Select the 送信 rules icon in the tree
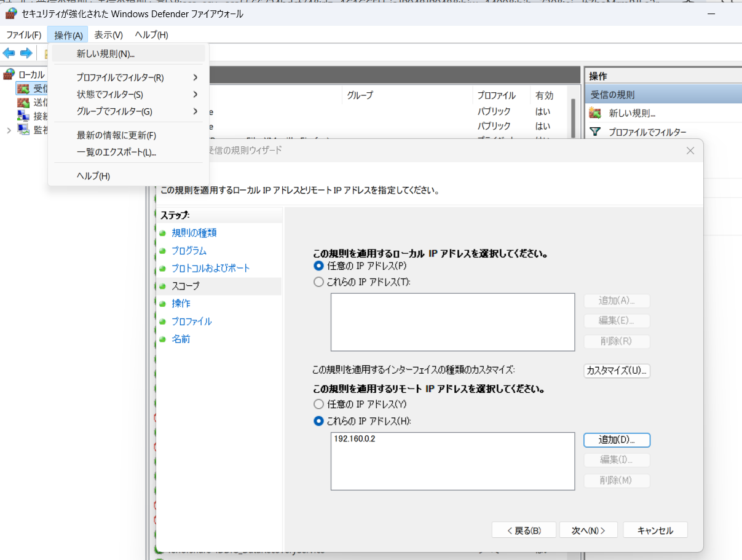This screenshot has height=560, width=742. click(x=23, y=102)
